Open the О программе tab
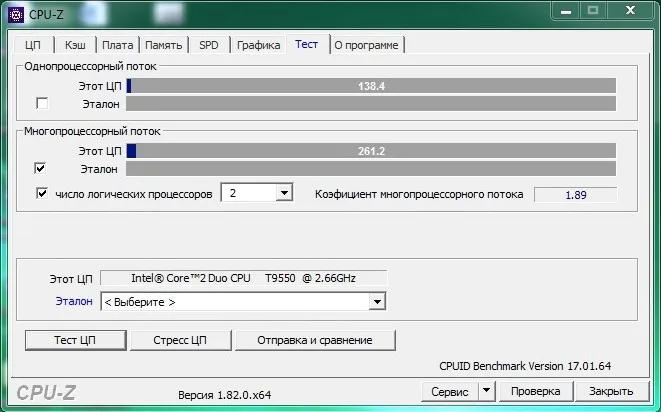661x412 pixels. click(x=366, y=45)
